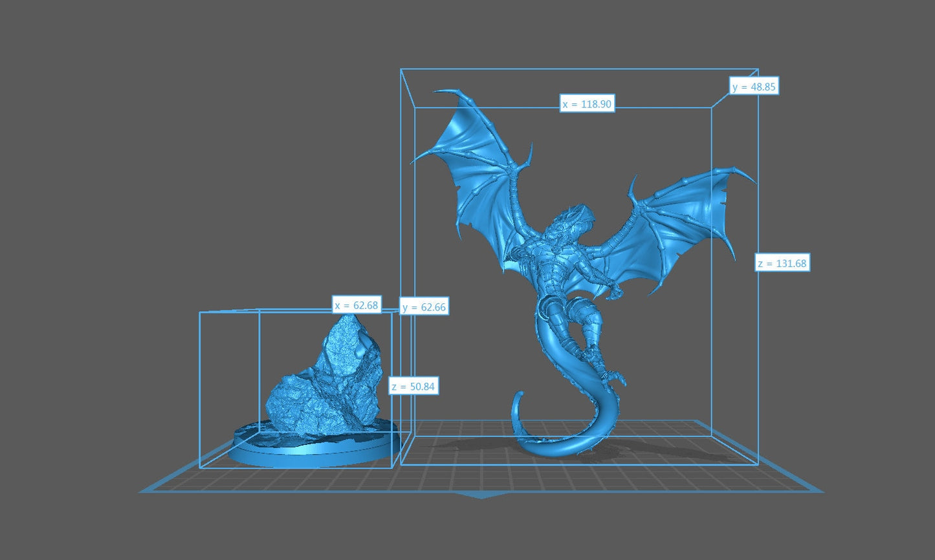Click the x = 62.68 dimension label

pos(357,305)
